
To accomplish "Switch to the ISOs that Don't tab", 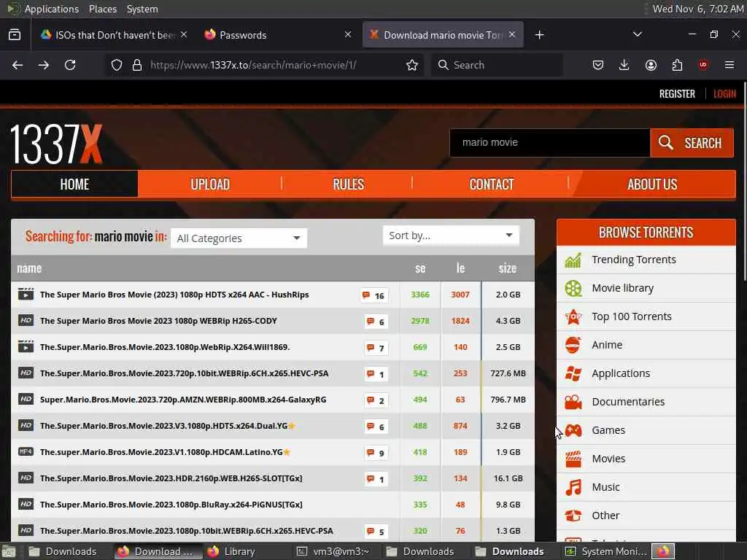I will [114, 35].
